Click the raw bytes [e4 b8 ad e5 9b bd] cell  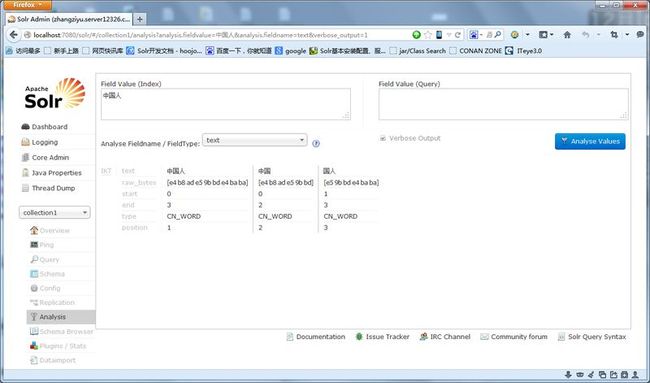coord(286,182)
